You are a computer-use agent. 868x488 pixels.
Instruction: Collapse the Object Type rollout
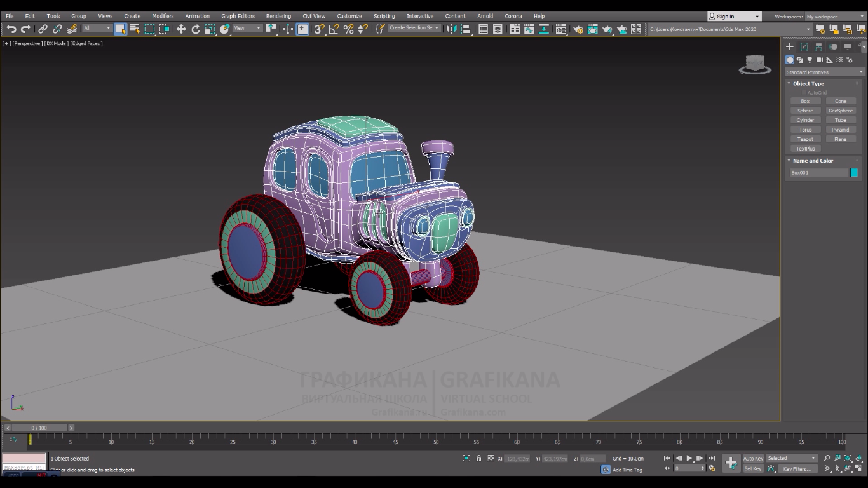click(808, 83)
